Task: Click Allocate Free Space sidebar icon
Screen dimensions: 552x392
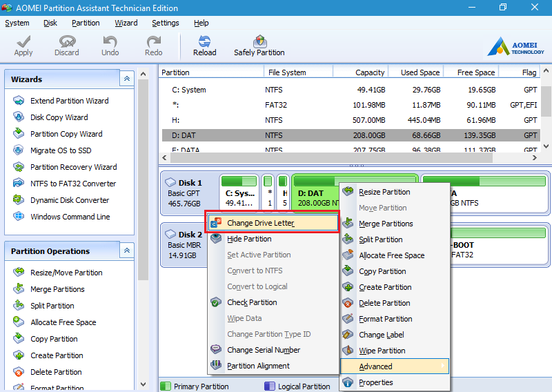Action: click(x=19, y=322)
